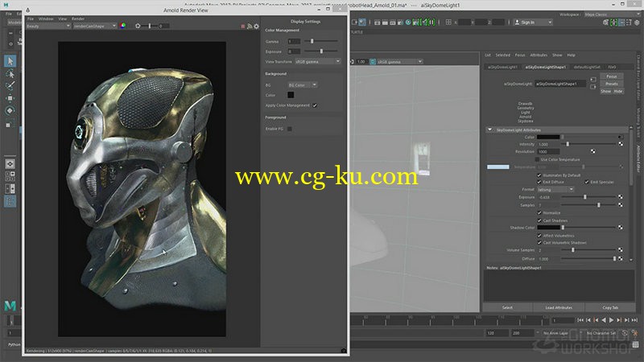Toggle Cast Shadows checkbox

pyautogui.click(x=539, y=220)
